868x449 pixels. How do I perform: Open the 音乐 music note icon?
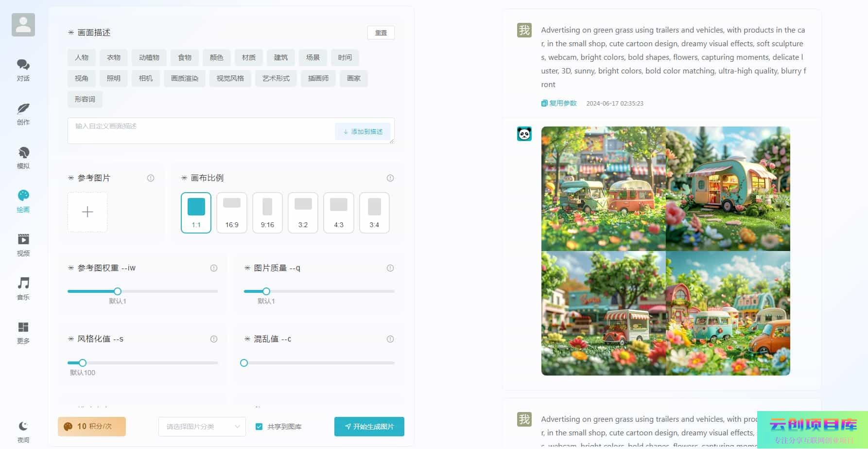23,284
